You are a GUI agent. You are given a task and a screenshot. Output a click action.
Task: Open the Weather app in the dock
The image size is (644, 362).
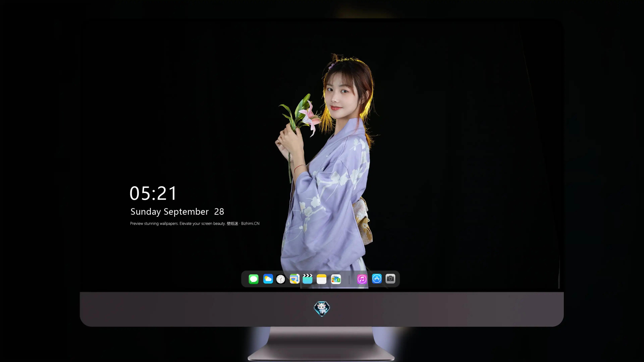[x=268, y=279]
